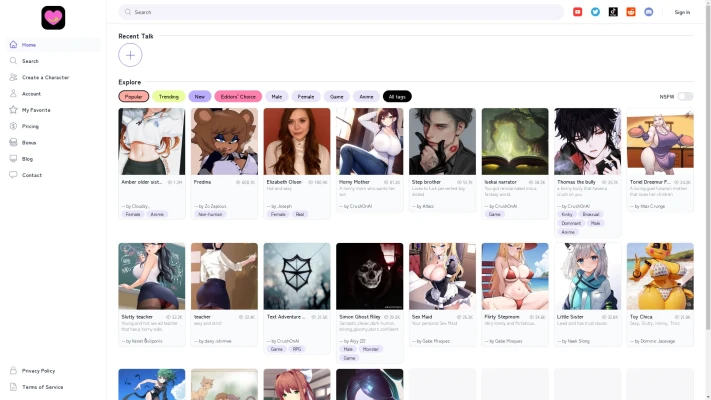Click Dominant tag on Thomas the bully card
This screenshot has height=400, width=711.
coord(571,223)
